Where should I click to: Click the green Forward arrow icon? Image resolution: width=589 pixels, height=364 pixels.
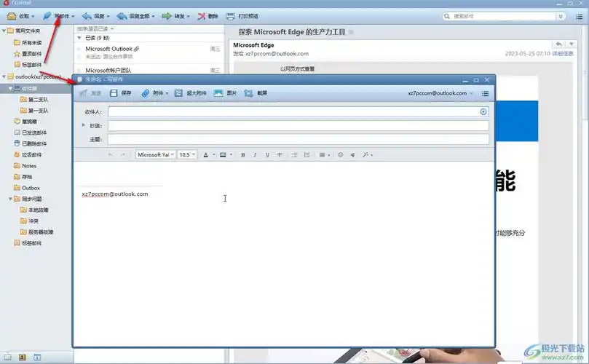point(167,16)
